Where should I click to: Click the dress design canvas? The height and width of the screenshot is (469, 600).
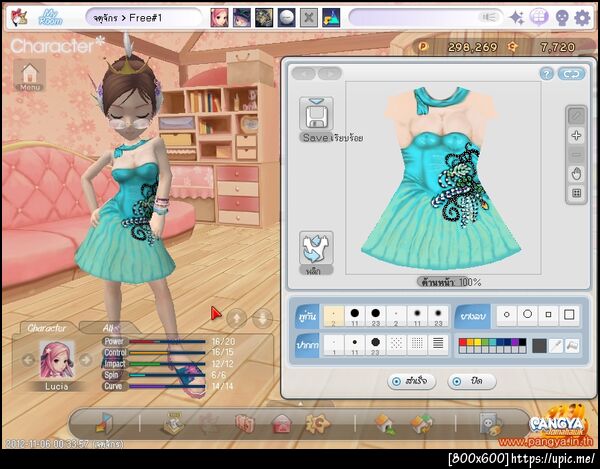coord(443,178)
